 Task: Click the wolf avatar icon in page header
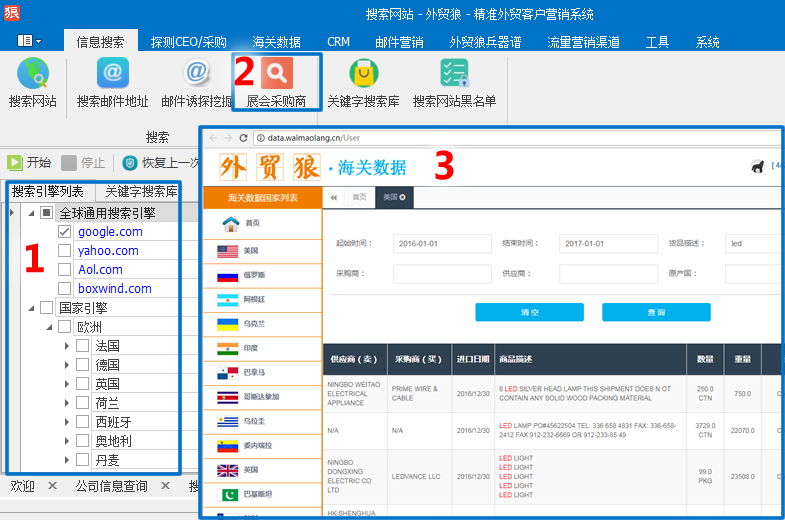pos(758,166)
